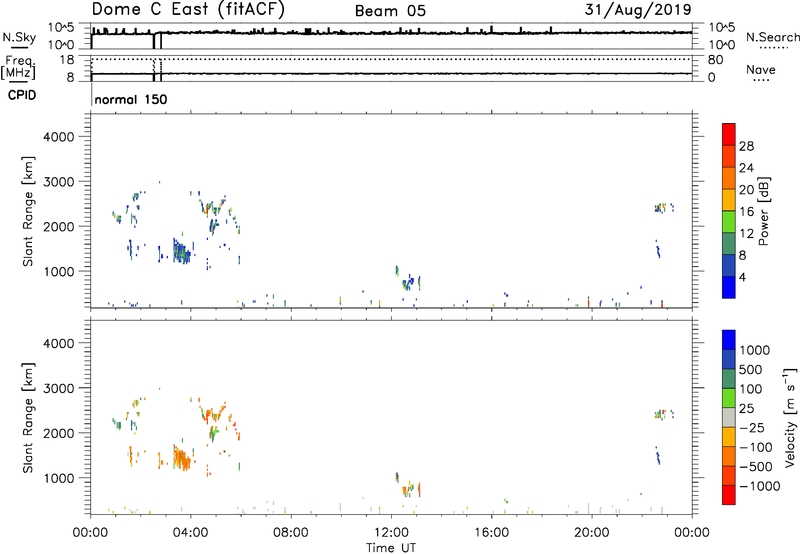Click the "Beam 05" header label
The width and height of the screenshot is (800, 554).
[x=390, y=11]
